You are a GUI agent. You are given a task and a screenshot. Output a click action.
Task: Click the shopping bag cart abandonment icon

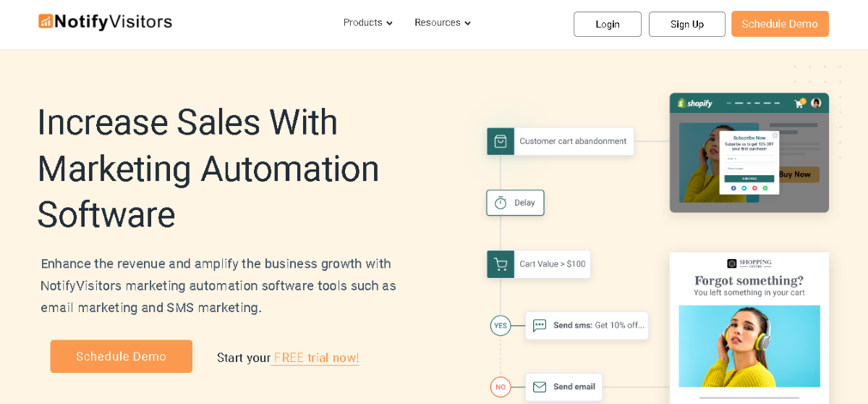pyautogui.click(x=501, y=141)
